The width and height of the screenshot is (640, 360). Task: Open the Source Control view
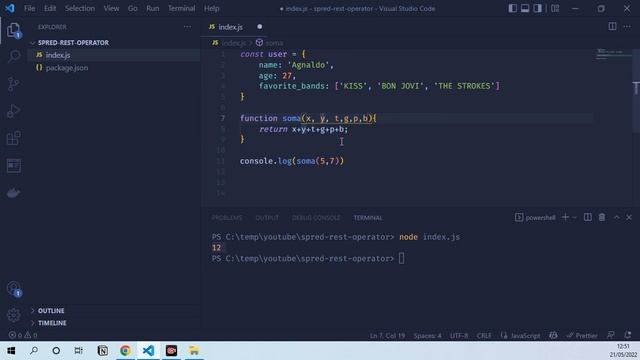tap(13, 84)
